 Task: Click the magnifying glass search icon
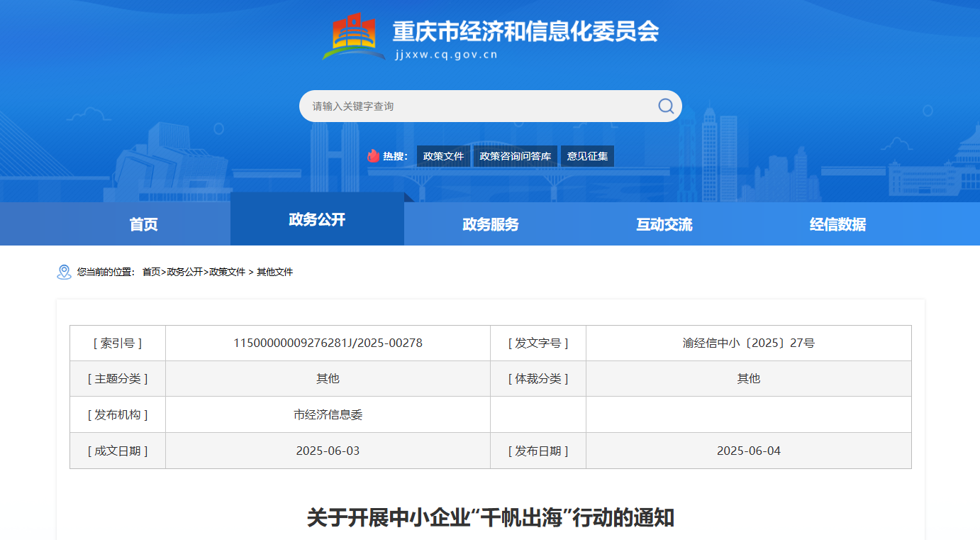point(665,106)
